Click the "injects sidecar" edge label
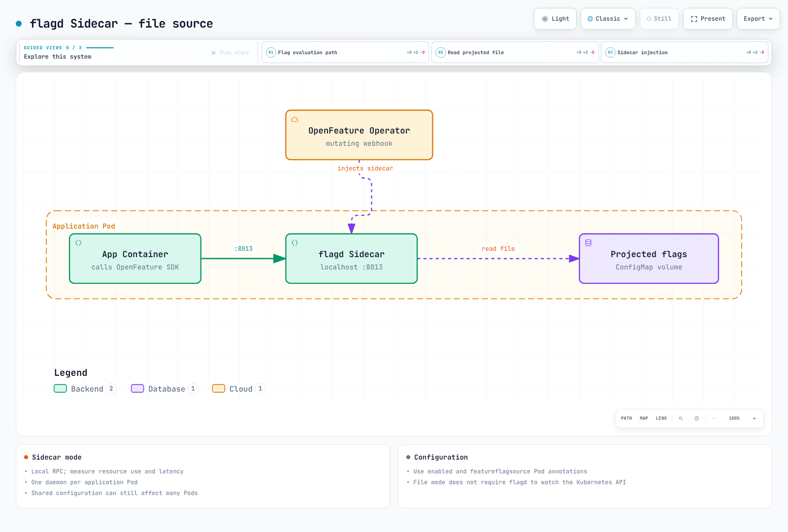788x532 pixels. click(x=365, y=168)
